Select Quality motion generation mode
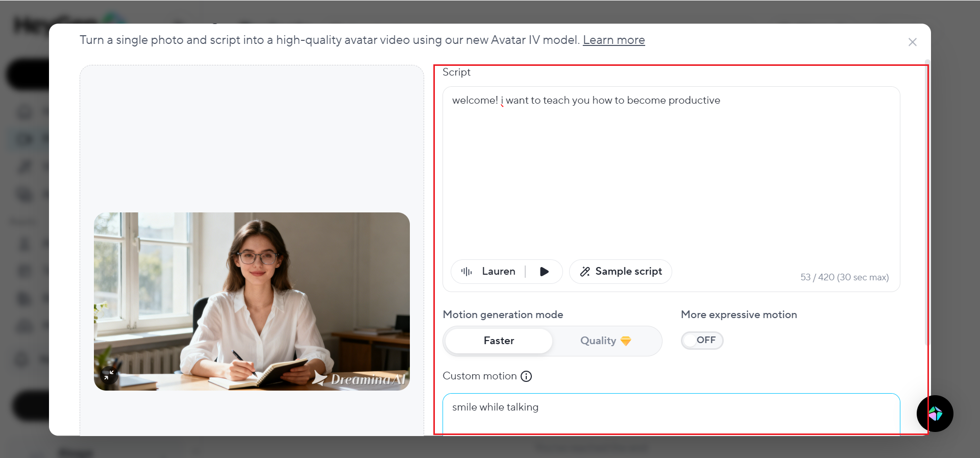980x458 pixels. pos(605,341)
